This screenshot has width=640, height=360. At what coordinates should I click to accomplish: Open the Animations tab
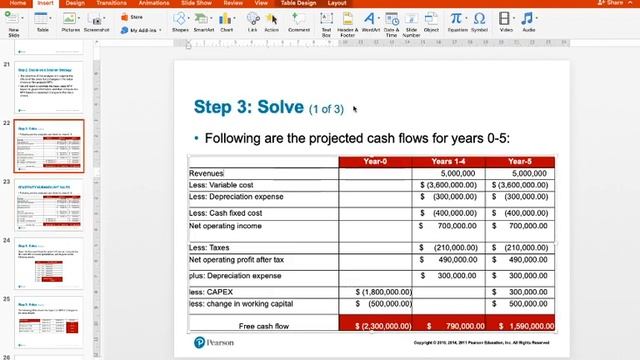pyautogui.click(x=154, y=3)
